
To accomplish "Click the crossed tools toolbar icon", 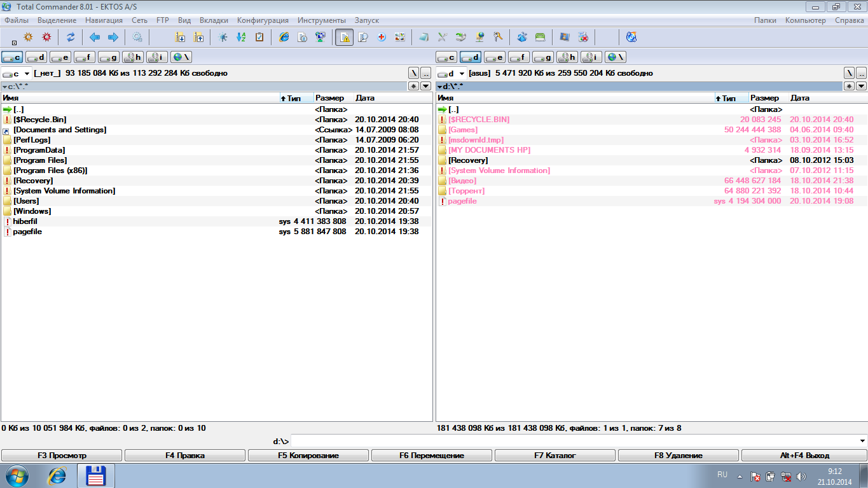I will 443,37.
